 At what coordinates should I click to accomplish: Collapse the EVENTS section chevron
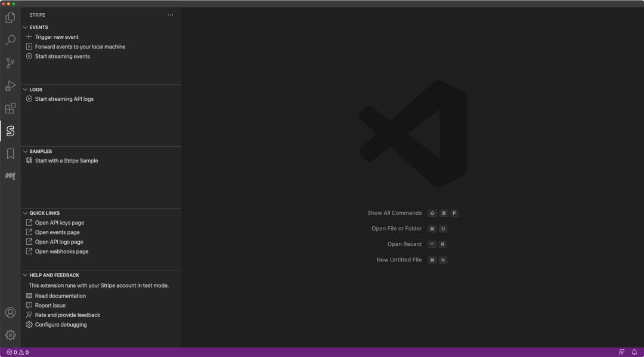tap(25, 27)
